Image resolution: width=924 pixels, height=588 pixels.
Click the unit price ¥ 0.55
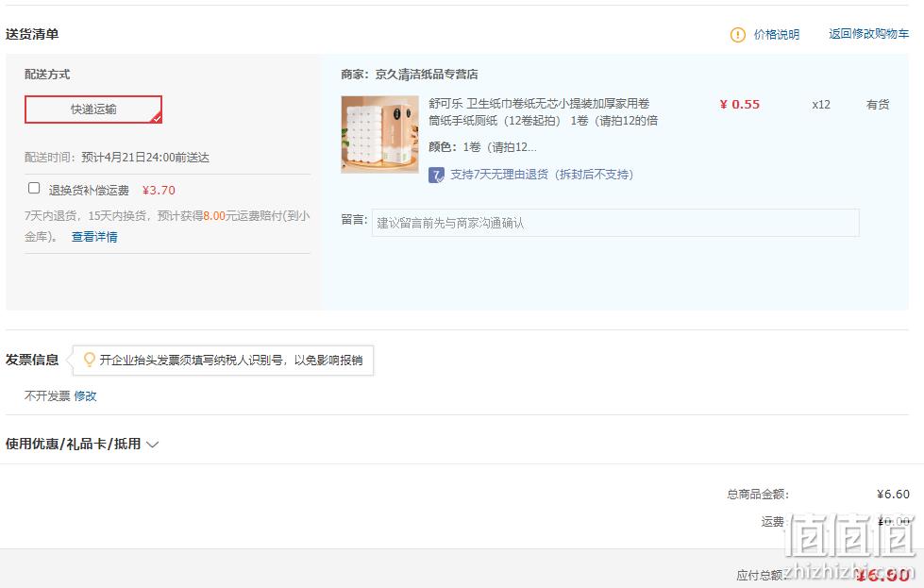[740, 104]
